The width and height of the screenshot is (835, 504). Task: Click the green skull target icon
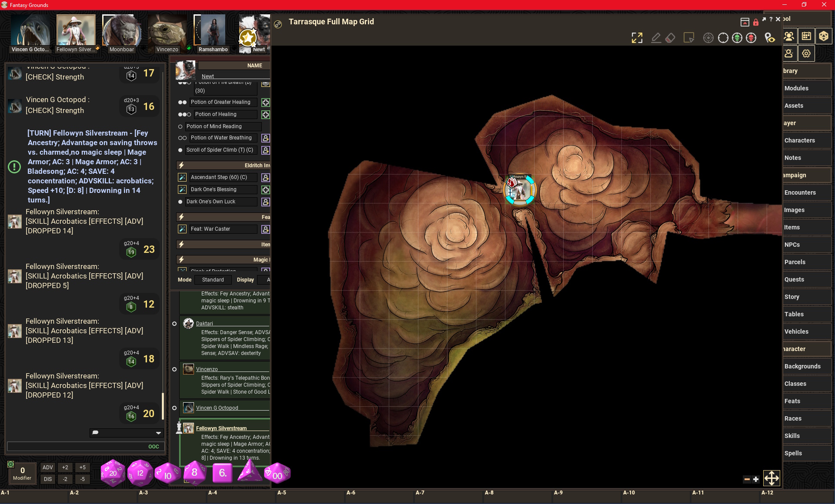pyautogui.click(x=737, y=38)
